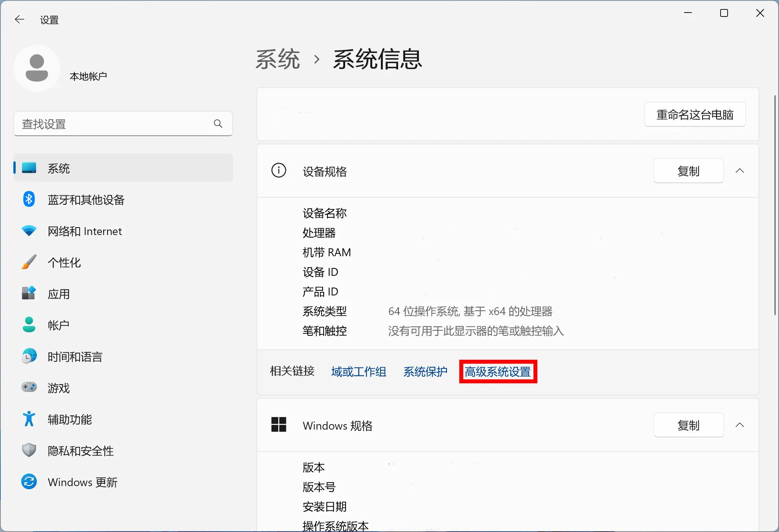
Task: Click the 处理器 row label
Action: (319, 233)
